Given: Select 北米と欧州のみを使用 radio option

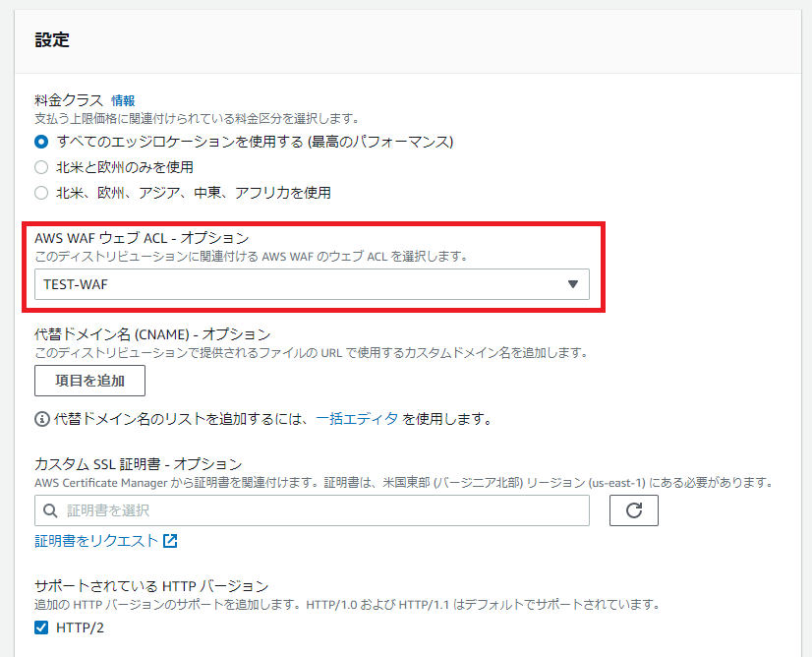Looking at the screenshot, I should coord(41,167).
